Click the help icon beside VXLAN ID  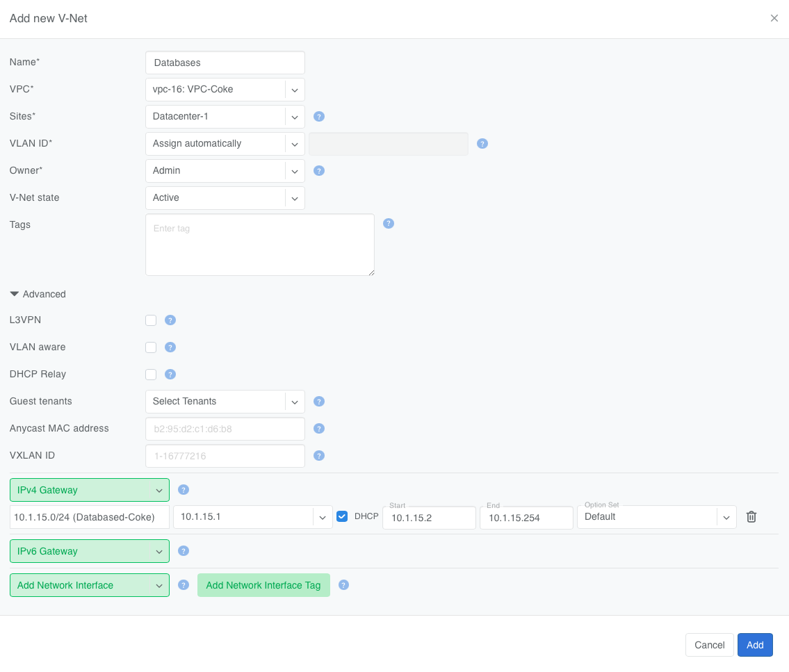coord(319,456)
